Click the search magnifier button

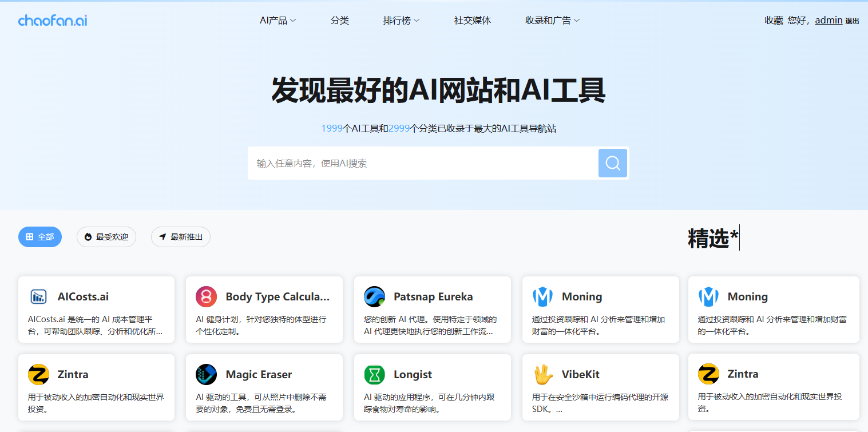[613, 163]
